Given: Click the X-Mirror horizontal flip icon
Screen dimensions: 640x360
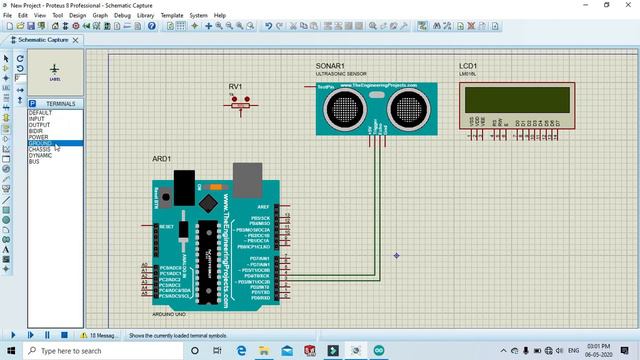Looking at the screenshot, I should [x=20, y=90].
